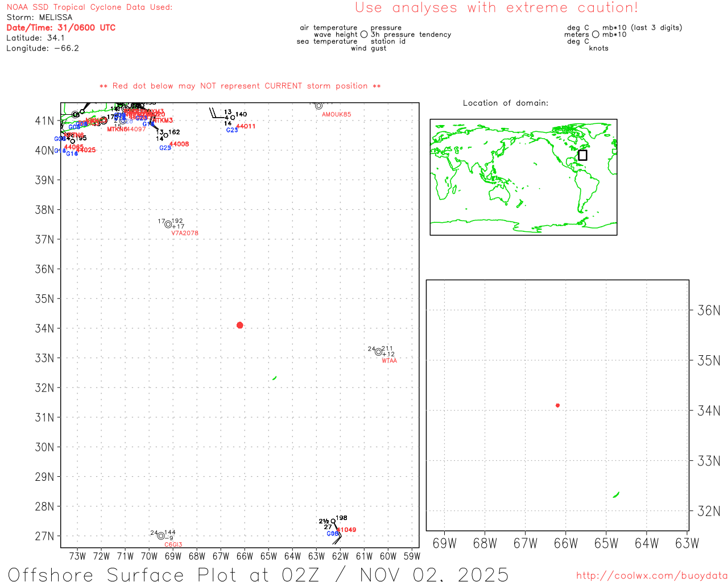Select the WTAA station circle marker

pyautogui.click(x=378, y=352)
